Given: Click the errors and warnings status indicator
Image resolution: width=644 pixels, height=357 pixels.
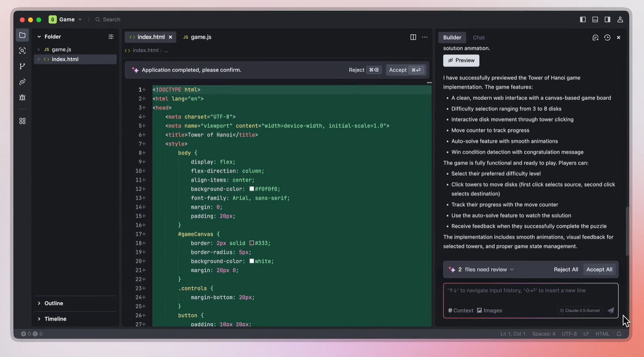Looking at the screenshot, I should 32,334.
